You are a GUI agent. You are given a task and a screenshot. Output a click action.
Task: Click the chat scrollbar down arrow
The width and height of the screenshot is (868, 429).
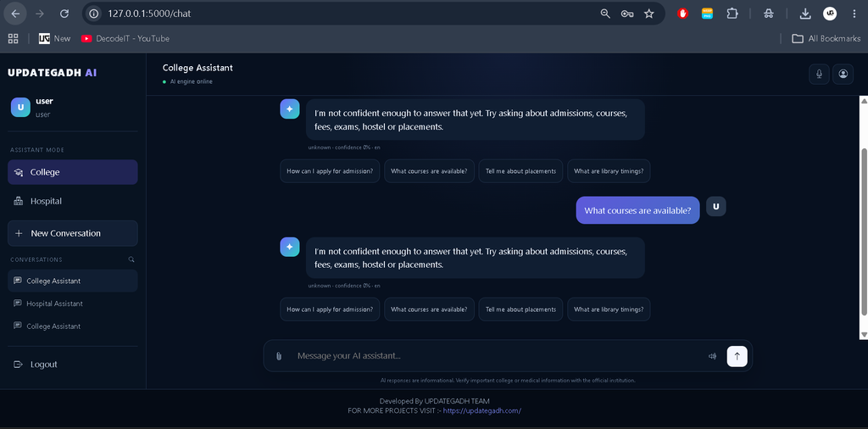[x=864, y=335]
